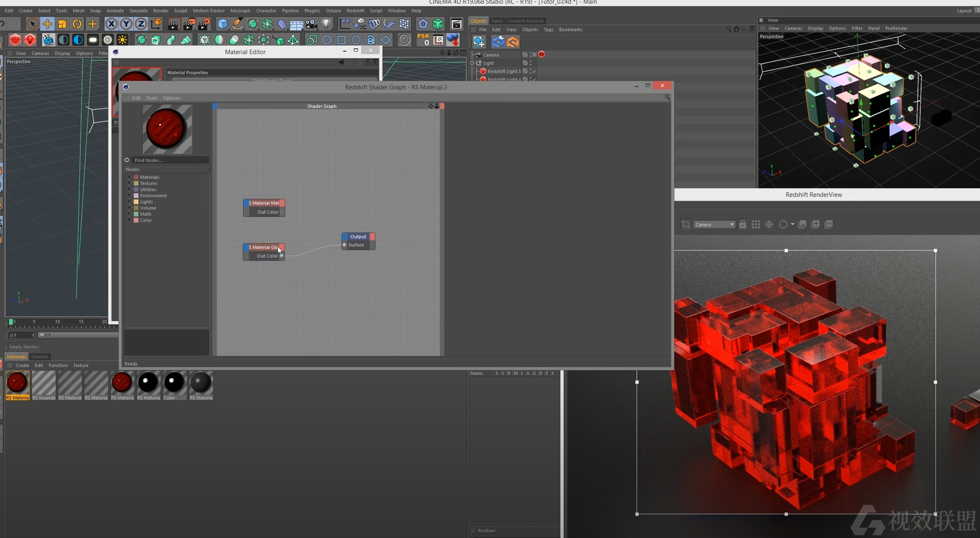Image resolution: width=980 pixels, height=538 pixels.
Task: Select the RS Incandescent material thumbnail
Action: pyautogui.click(x=44, y=385)
